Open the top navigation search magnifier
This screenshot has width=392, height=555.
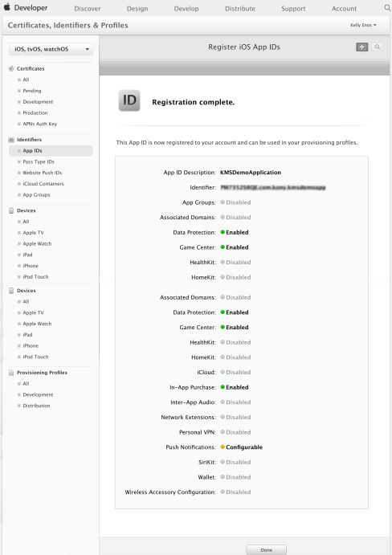pyautogui.click(x=387, y=8)
